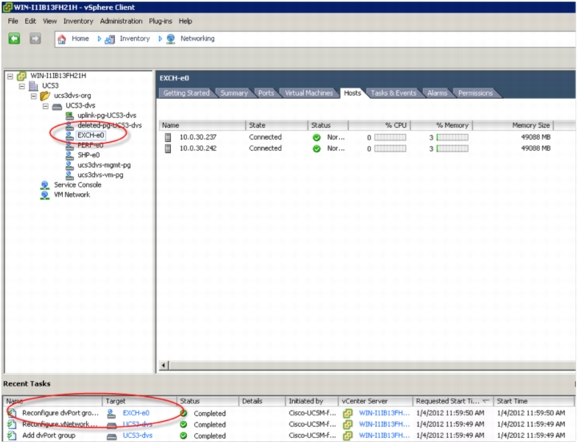
Task: Click Completed status icon for Add dvPort group
Action: pyautogui.click(x=183, y=436)
